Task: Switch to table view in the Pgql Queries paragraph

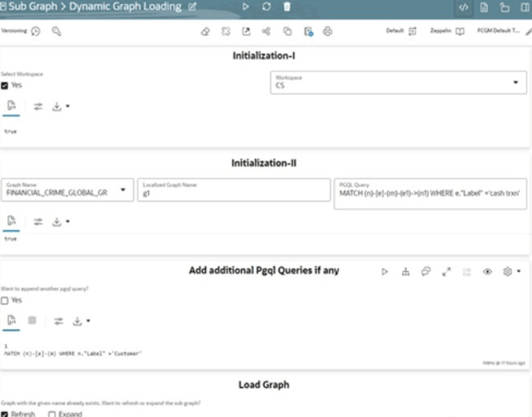Action: coord(32,320)
